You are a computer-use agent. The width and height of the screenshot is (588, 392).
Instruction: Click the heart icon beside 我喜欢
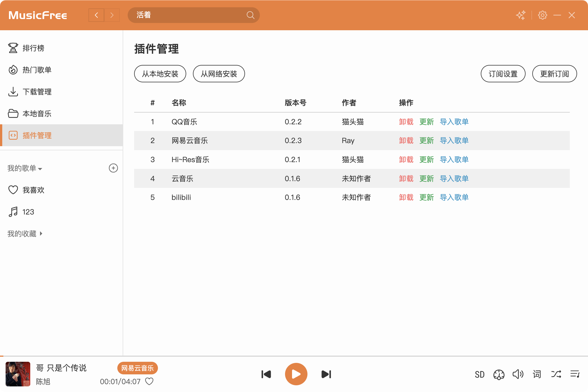(13, 190)
